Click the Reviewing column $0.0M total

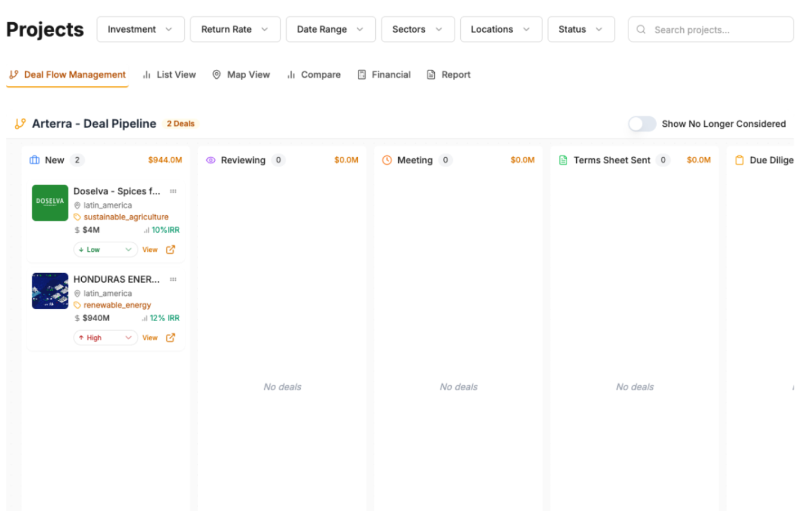pyautogui.click(x=346, y=160)
